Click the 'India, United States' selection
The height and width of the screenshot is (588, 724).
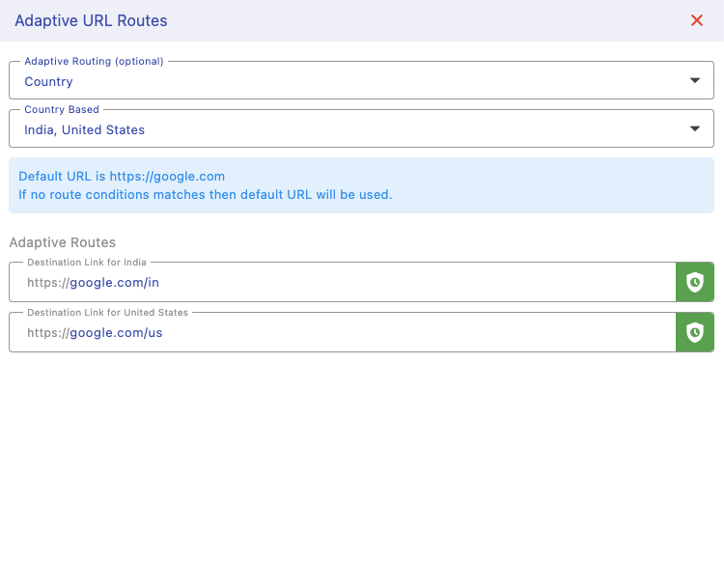tap(84, 130)
